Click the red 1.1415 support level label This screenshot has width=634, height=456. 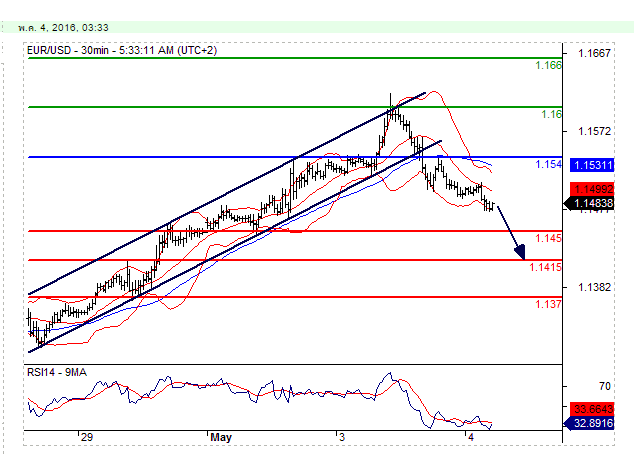(x=545, y=267)
